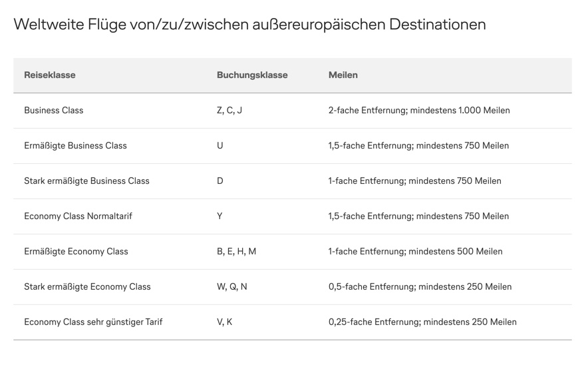Image resolution: width=588 pixels, height=365 pixels.
Task: Click booking classes W, Q, N
Action: pos(232,287)
